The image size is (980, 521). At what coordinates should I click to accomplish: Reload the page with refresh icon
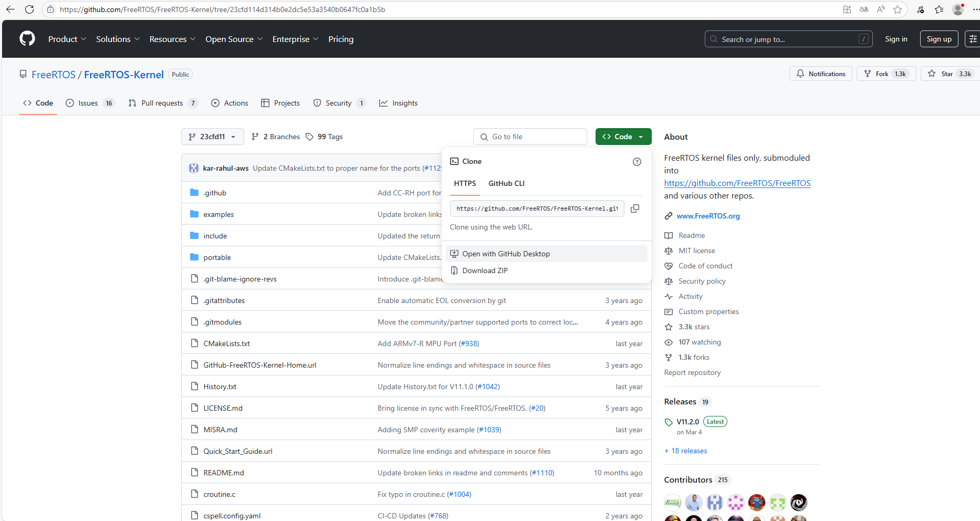(x=29, y=9)
